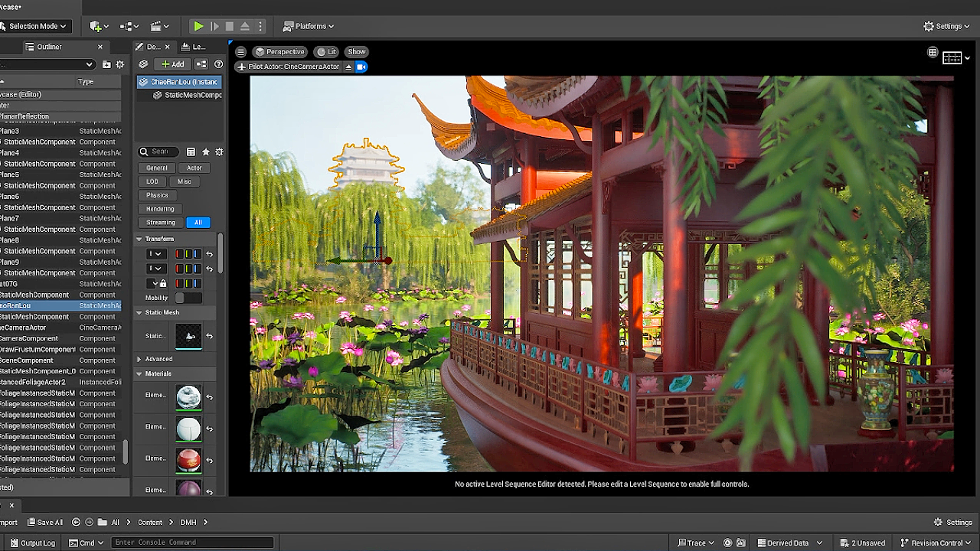Screen dimensions: 980x551
Task: Toggle show only favorites star
Action: 205,152
